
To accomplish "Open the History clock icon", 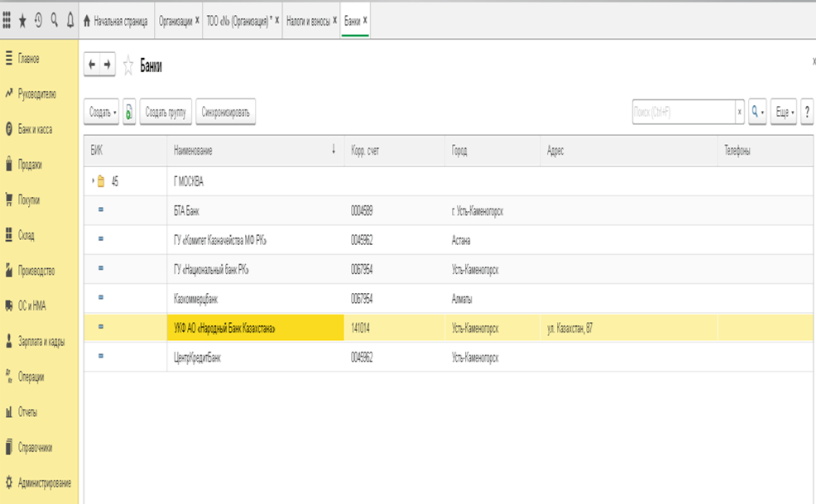I will [x=38, y=21].
